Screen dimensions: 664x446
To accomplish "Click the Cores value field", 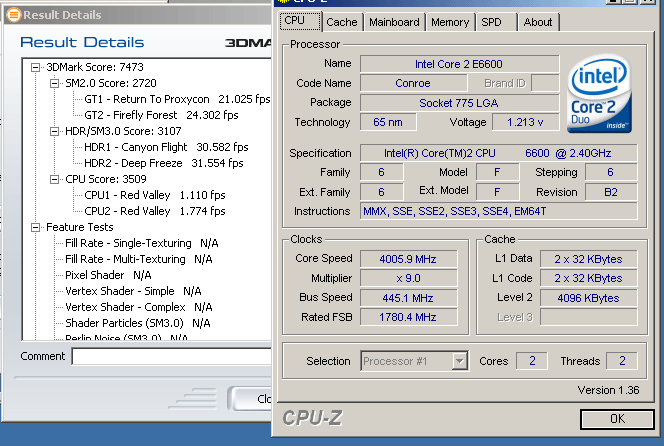I will tap(532, 361).
